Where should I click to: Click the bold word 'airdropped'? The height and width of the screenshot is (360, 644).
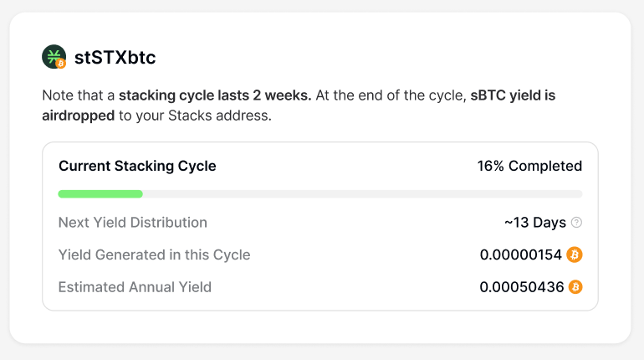point(78,116)
